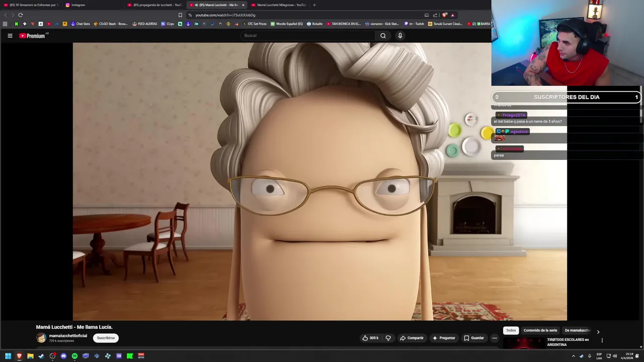Viewport: 644px width, 362px height.
Task: Open the browser share icon in address bar
Action: pyautogui.click(x=435, y=15)
